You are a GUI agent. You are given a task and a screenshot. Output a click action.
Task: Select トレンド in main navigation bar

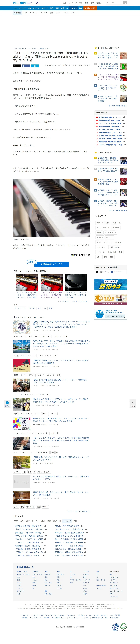pyautogui.click(x=74, y=8)
